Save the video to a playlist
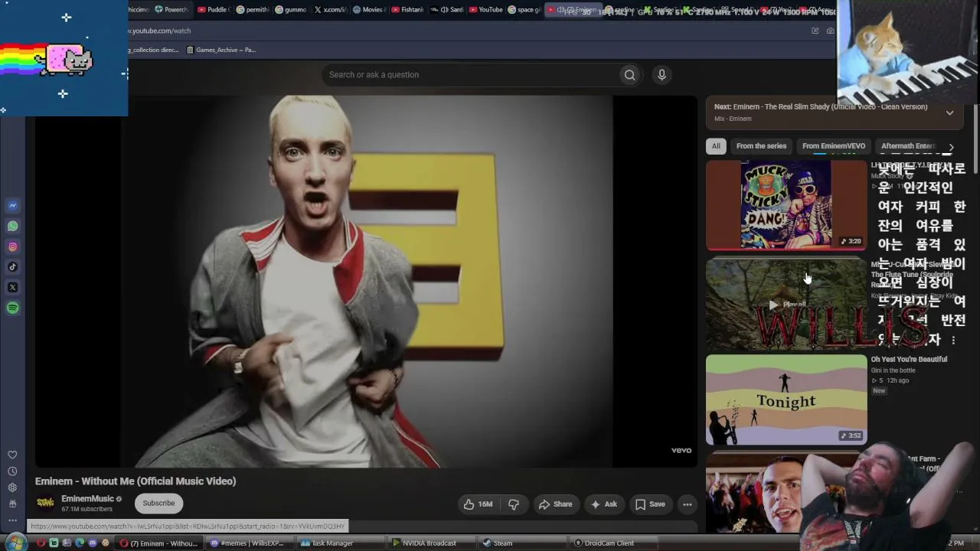This screenshot has height=551, width=980. click(x=650, y=504)
